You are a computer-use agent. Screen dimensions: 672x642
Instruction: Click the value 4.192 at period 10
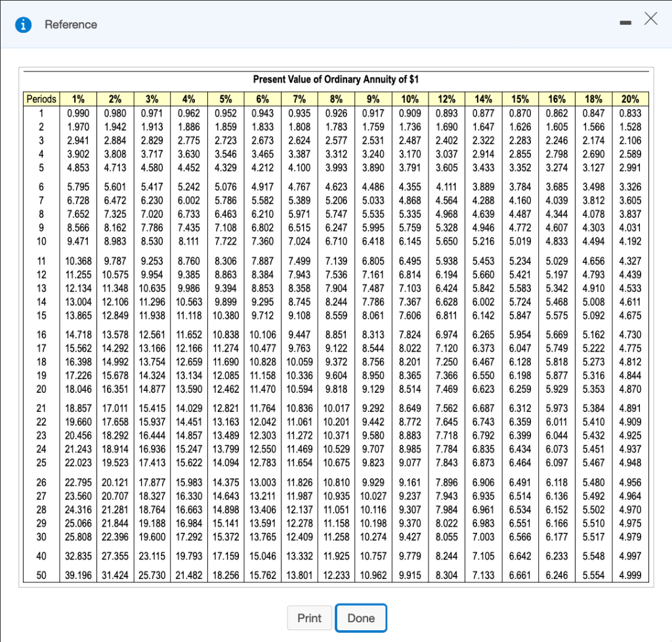pyautogui.click(x=629, y=240)
